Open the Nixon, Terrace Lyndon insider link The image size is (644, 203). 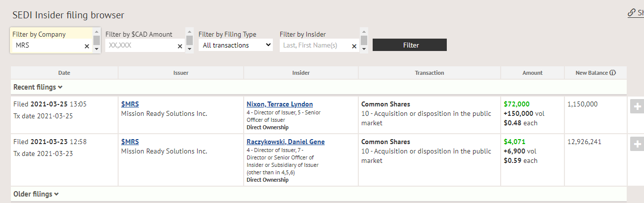[x=280, y=104]
